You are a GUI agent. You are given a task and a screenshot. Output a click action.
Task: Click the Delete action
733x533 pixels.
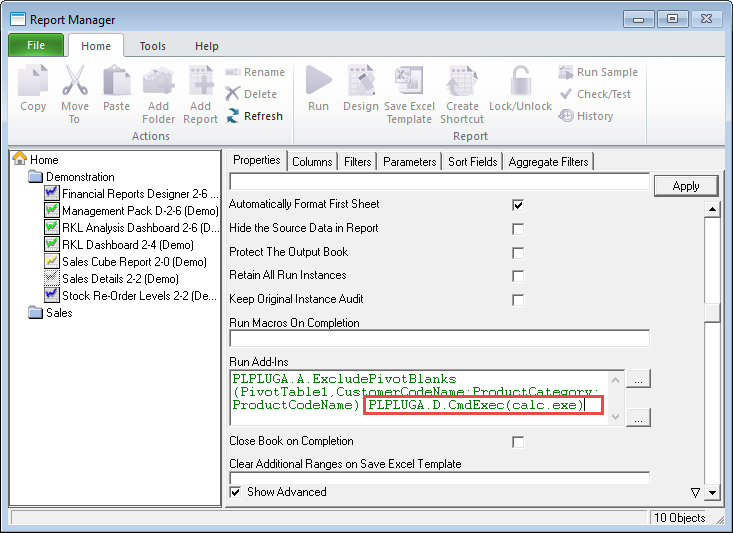(252, 94)
